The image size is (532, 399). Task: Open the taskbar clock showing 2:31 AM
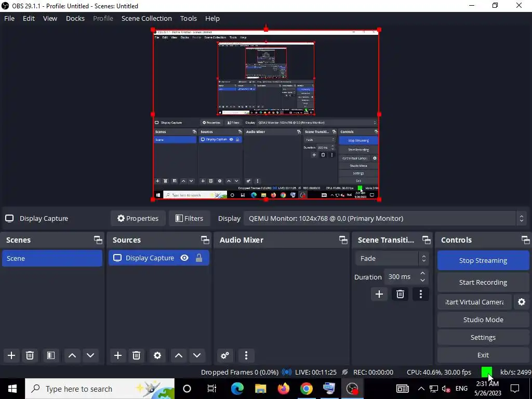(487, 389)
